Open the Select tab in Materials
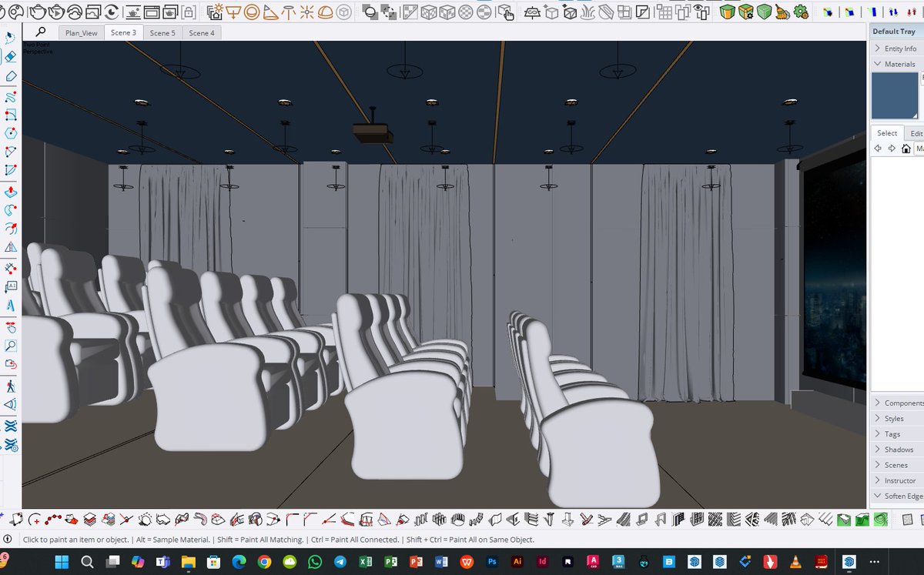The height and width of the screenshot is (575, 924). (x=887, y=133)
